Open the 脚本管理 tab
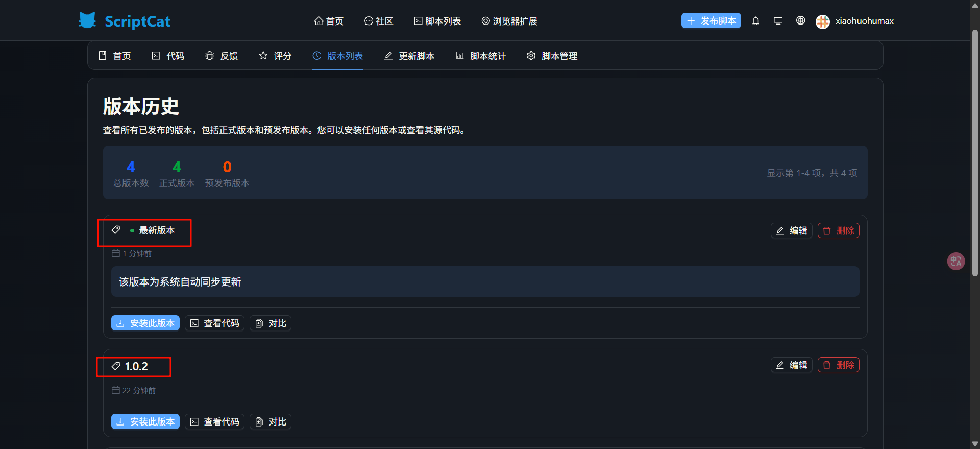The height and width of the screenshot is (449, 980). [x=552, y=56]
